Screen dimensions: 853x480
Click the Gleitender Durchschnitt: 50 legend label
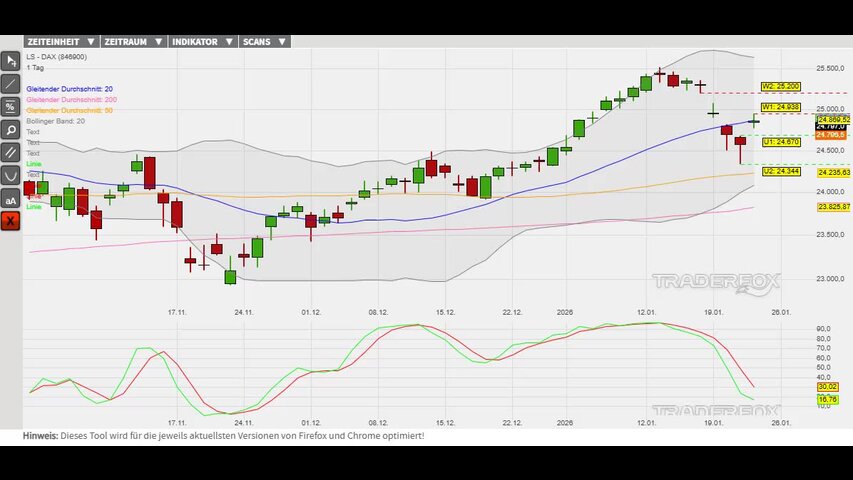coord(69,110)
